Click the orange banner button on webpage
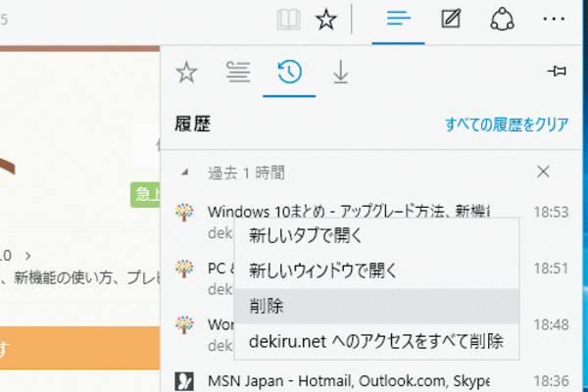Image resolution: width=588 pixels, height=392 pixels. pyautogui.click(x=80, y=348)
